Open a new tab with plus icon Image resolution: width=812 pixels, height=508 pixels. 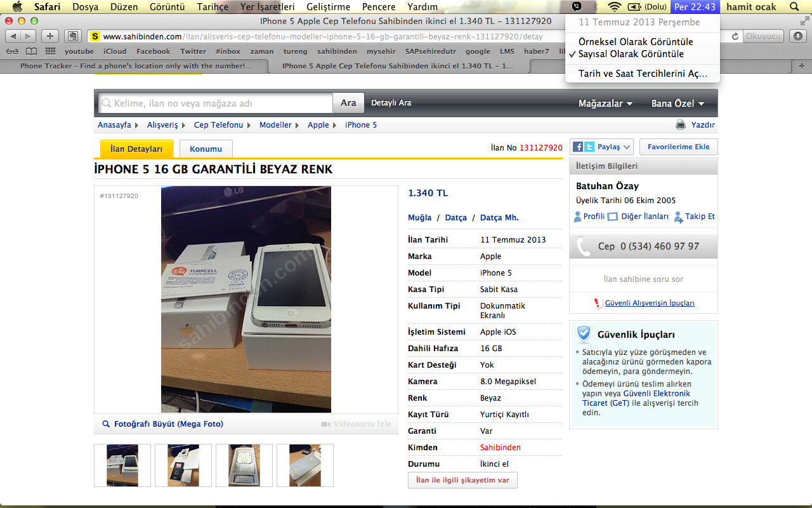point(802,66)
